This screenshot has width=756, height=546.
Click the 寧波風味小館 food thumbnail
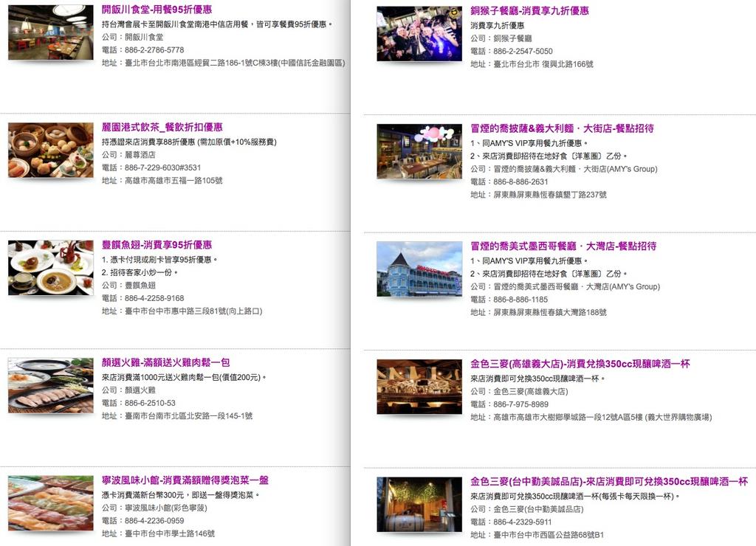[x=51, y=502]
